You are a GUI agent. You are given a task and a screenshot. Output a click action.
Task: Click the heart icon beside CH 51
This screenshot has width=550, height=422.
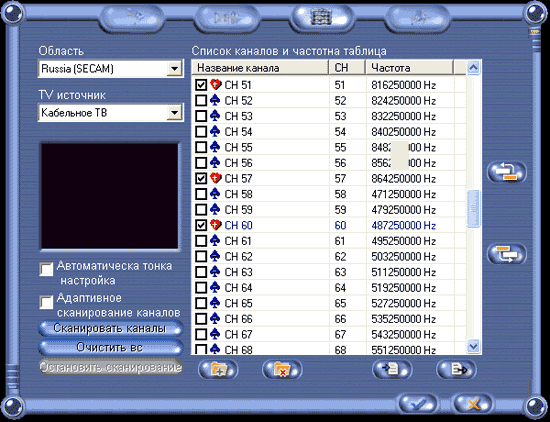(215, 85)
